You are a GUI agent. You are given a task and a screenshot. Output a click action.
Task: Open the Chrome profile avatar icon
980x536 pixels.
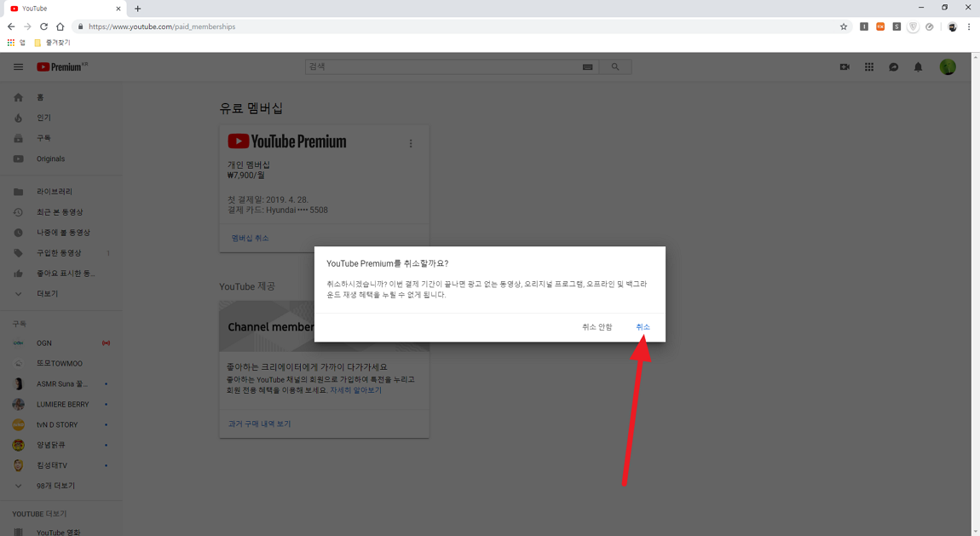(x=952, y=26)
